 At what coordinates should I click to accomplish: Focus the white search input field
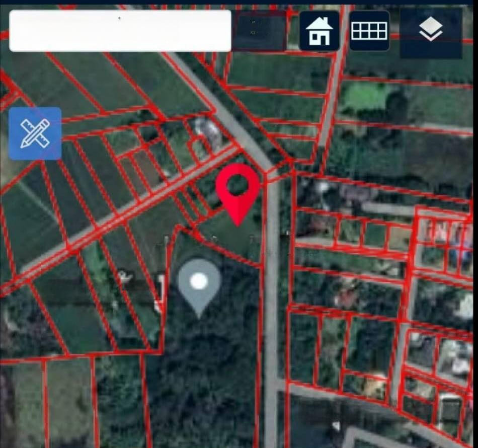click(120, 31)
